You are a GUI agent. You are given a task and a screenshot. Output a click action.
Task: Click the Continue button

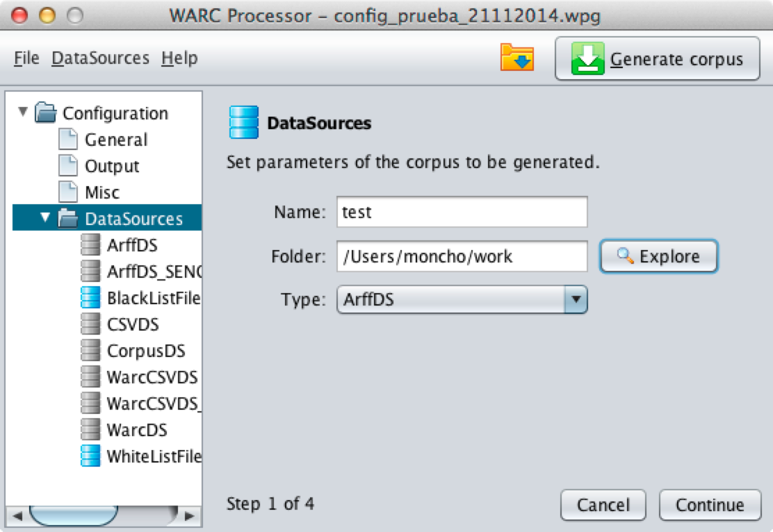coord(709,505)
